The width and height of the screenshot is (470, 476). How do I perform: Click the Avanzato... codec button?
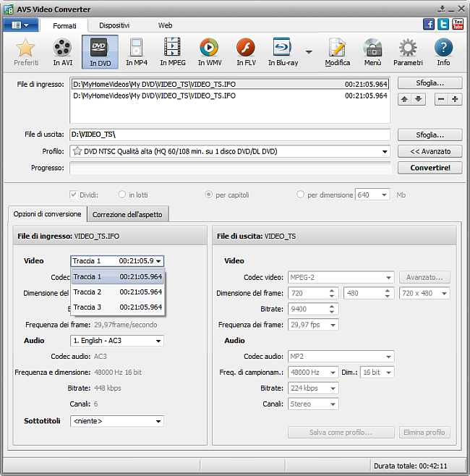tap(424, 278)
